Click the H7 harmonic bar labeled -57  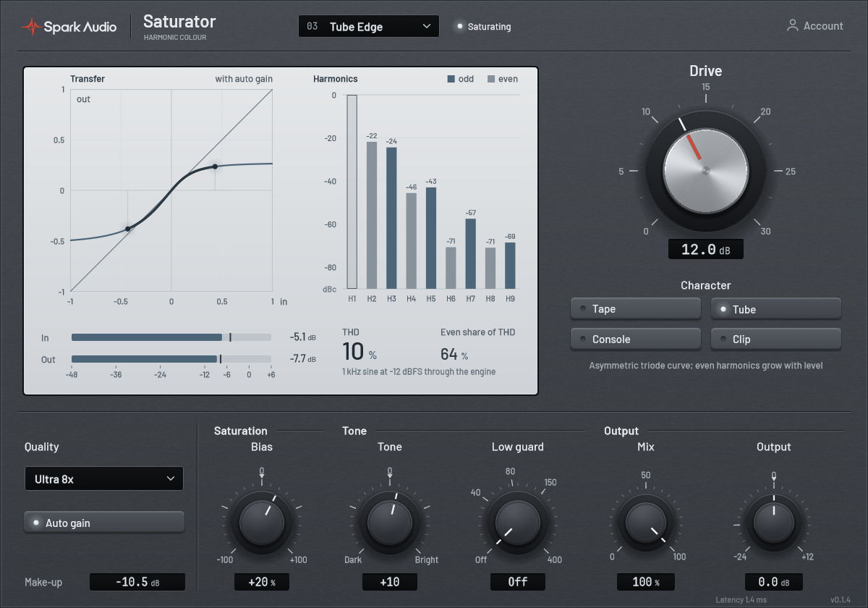click(470, 254)
